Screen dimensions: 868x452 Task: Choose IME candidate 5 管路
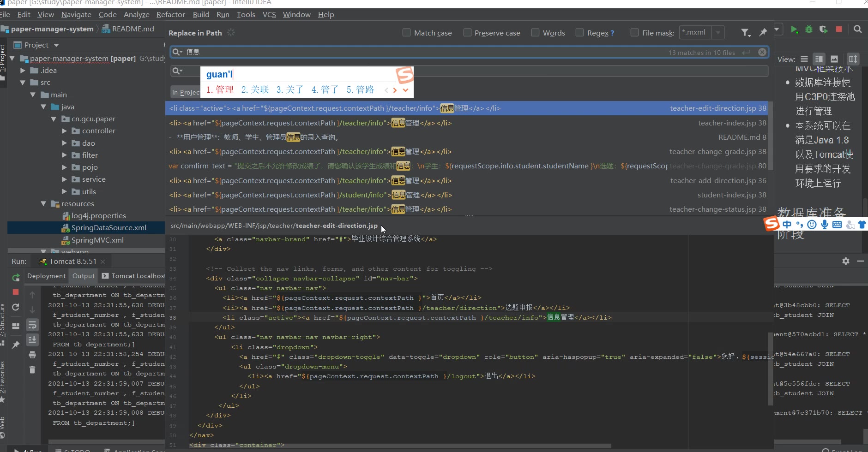[x=360, y=89]
